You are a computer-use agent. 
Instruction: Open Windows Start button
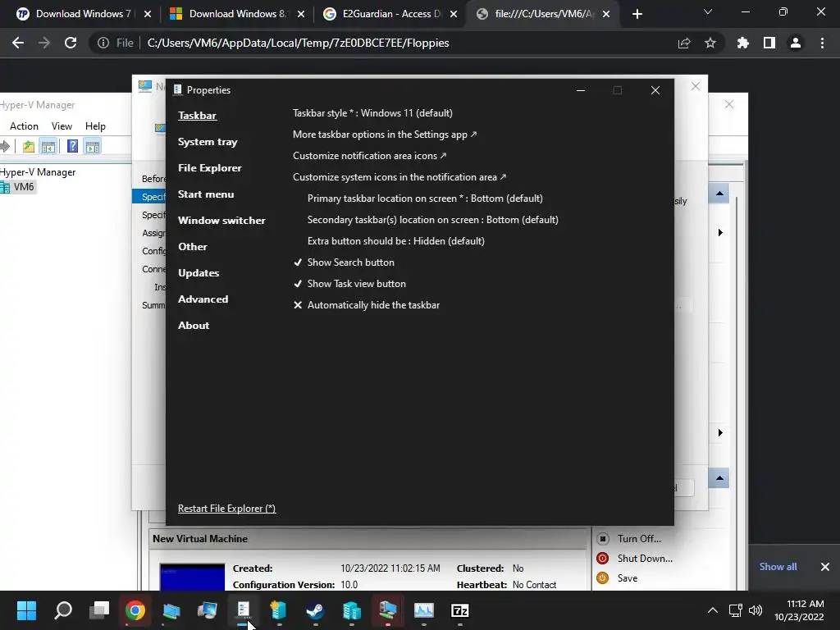[x=26, y=610]
